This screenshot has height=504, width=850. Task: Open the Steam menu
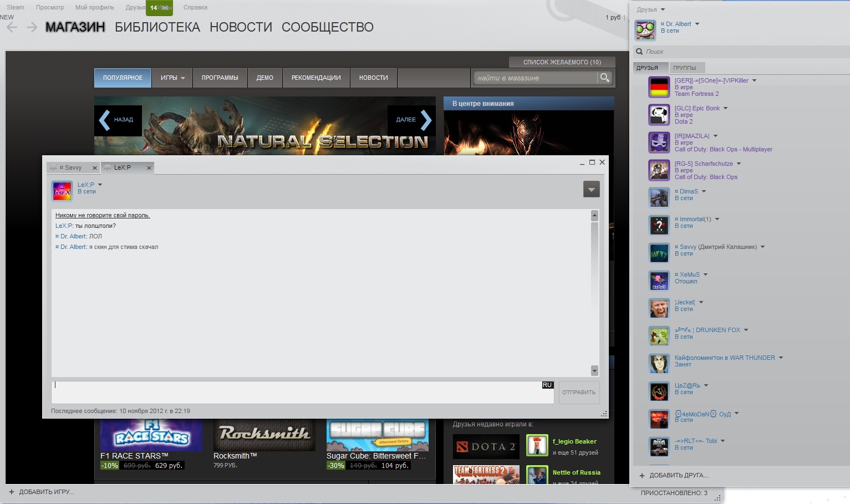click(16, 7)
